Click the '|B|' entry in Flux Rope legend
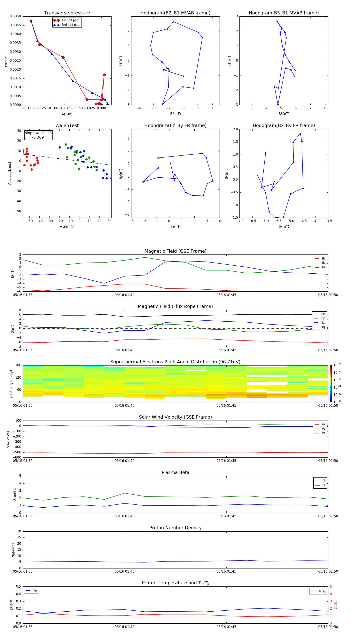Image resolution: width=351 pixels, height=644 pixels. tap(320, 327)
